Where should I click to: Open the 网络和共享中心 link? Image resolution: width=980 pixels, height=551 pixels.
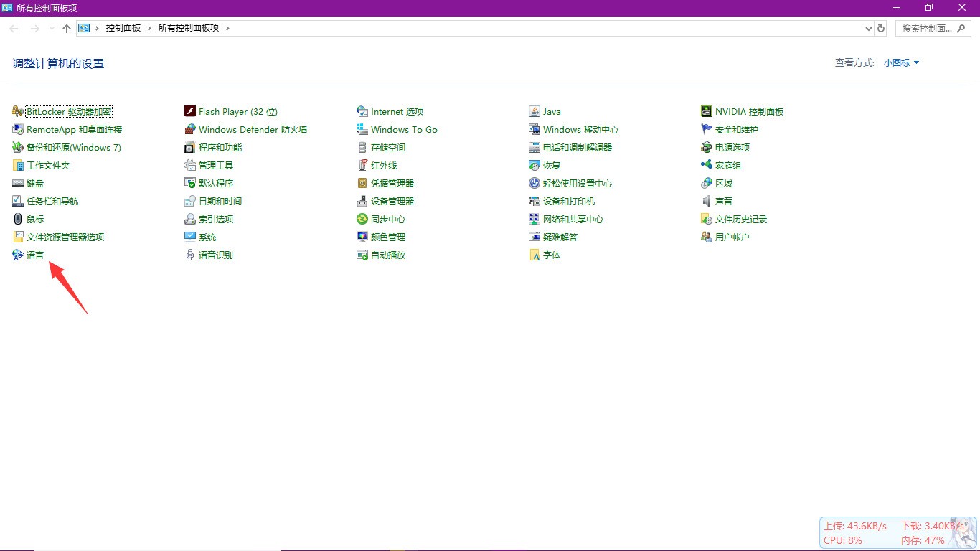[573, 219]
